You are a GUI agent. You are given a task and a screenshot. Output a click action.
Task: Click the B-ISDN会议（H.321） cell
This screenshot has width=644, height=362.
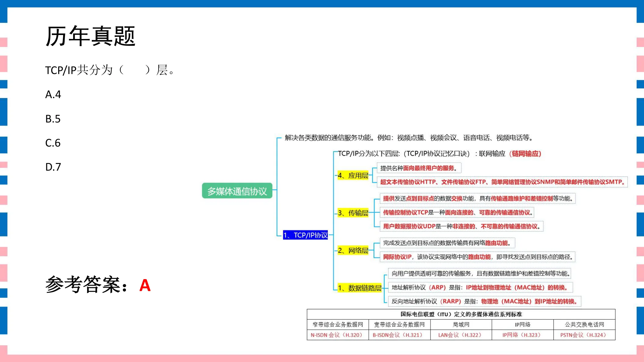(x=399, y=335)
